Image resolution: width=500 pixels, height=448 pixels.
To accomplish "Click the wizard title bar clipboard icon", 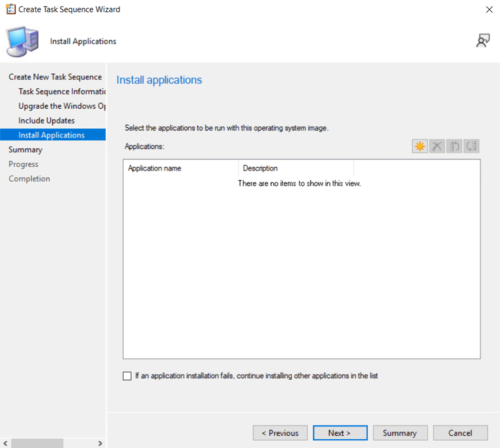I will tap(10, 9).
